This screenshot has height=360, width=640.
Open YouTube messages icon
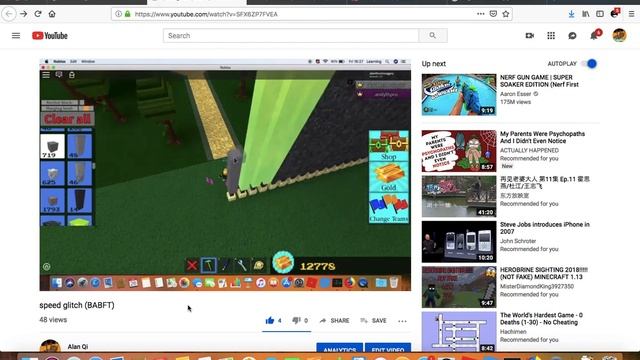pos(572,36)
